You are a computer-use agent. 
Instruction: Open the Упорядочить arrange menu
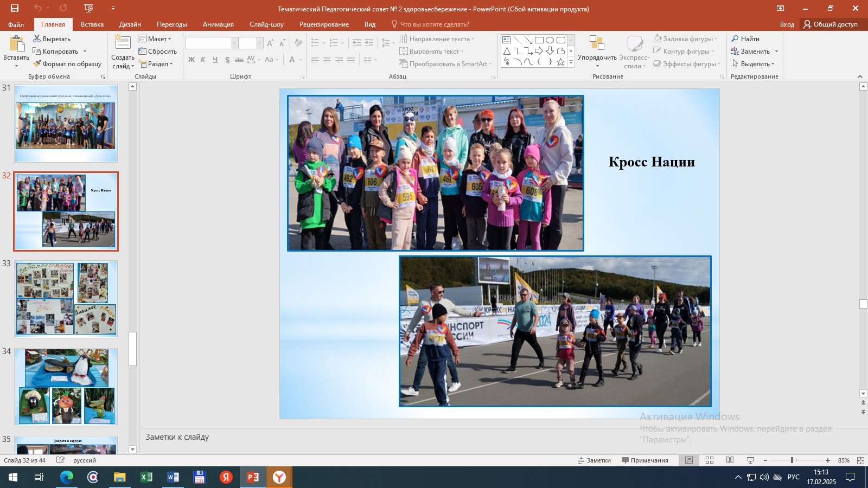(597, 52)
